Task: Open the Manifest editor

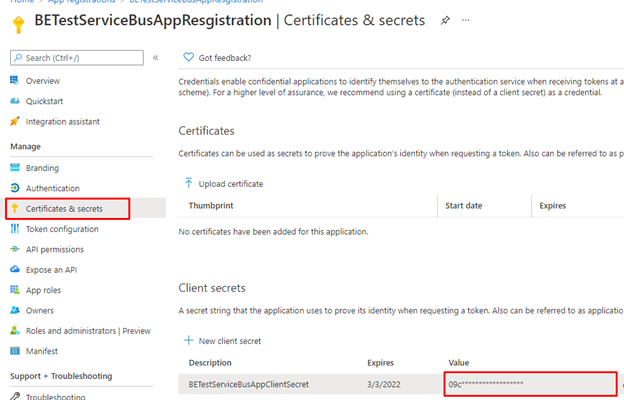Action: coord(41,351)
